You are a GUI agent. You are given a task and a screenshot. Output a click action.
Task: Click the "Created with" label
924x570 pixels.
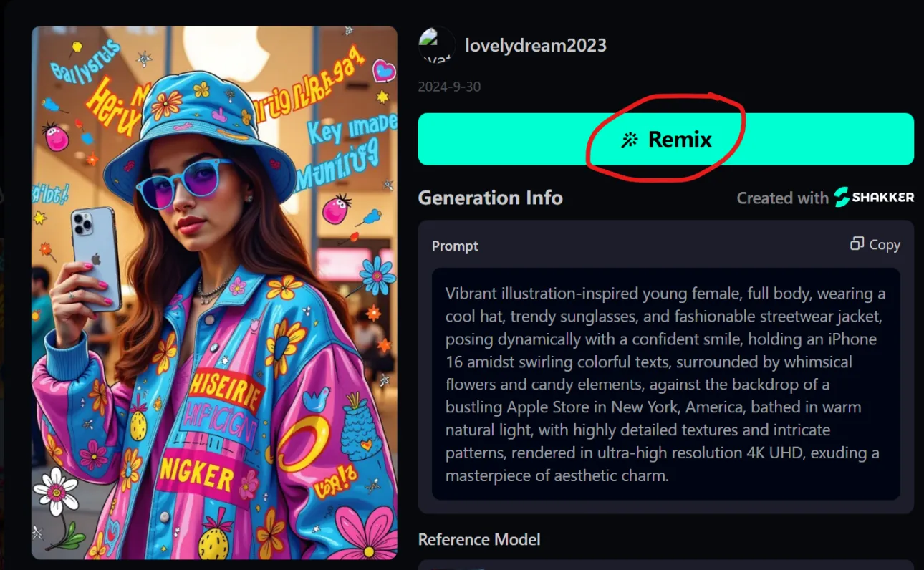coord(782,198)
